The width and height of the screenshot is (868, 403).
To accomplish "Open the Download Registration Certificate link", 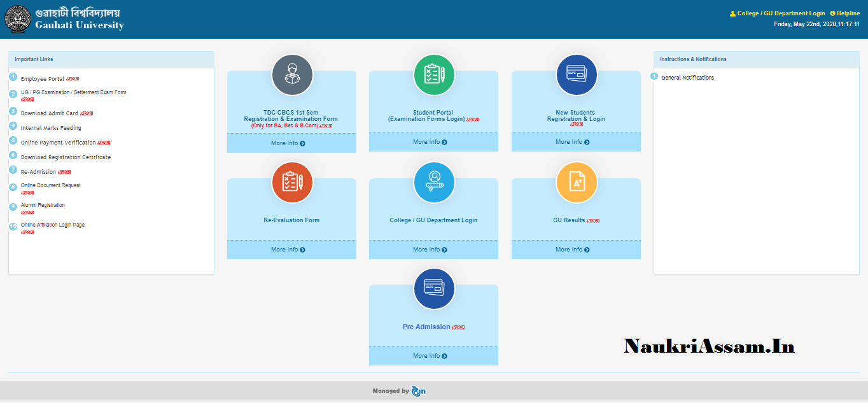I will point(66,157).
